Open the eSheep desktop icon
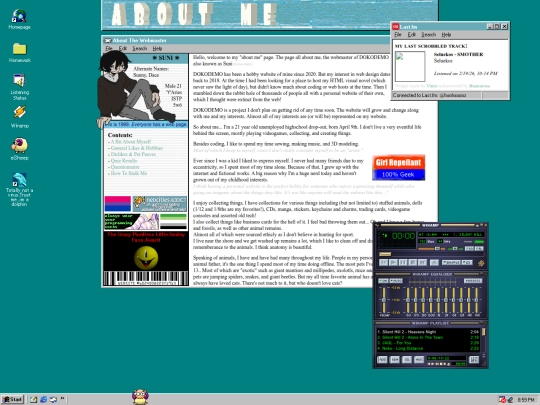 [x=19, y=149]
